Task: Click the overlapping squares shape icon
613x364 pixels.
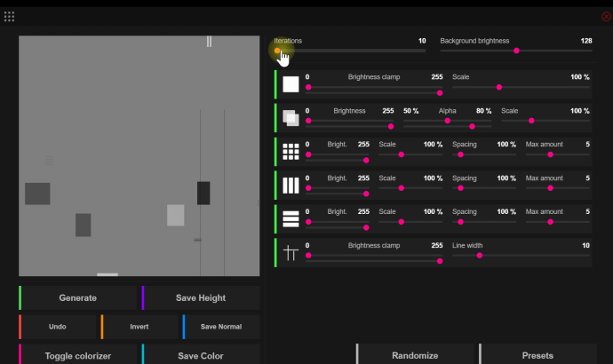Action: click(291, 118)
